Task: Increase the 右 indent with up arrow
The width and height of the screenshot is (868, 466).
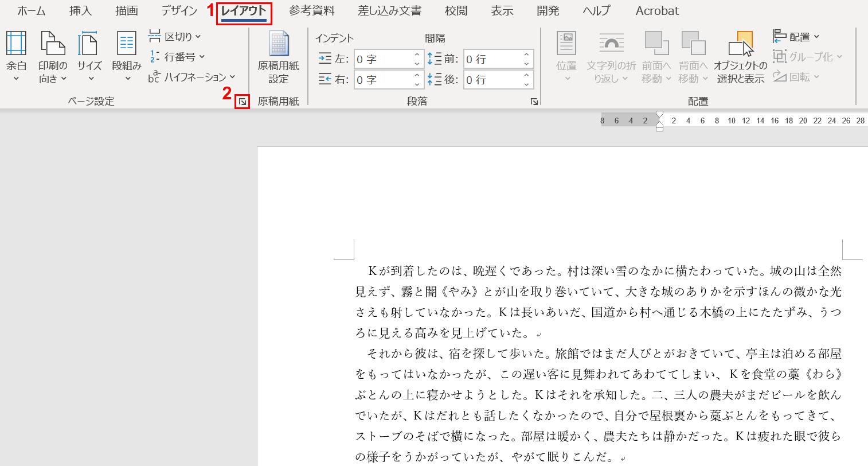Action: 417,75
